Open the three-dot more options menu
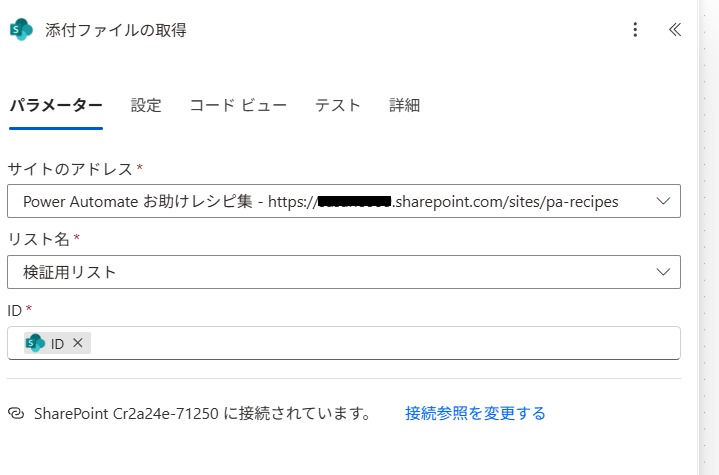 pos(635,30)
